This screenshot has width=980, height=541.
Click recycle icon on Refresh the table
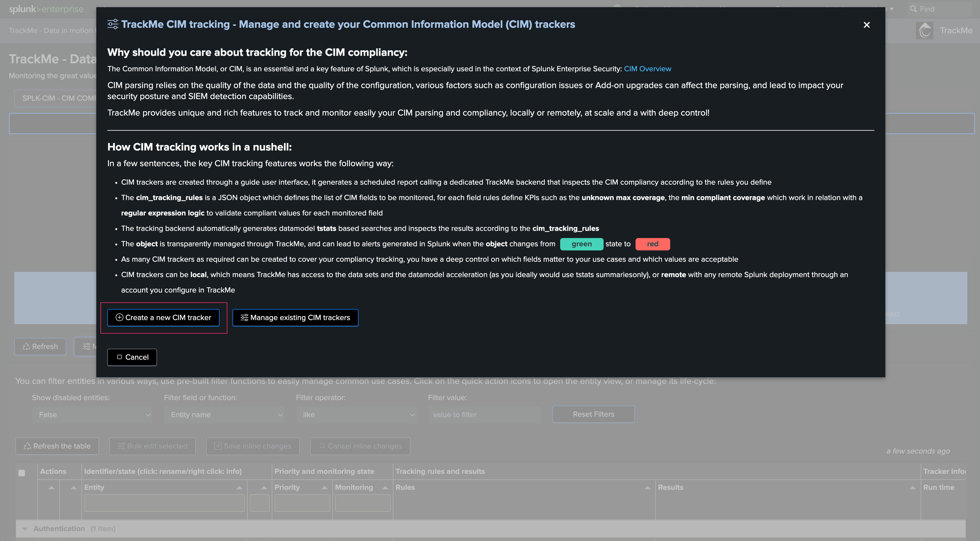click(x=28, y=446)
